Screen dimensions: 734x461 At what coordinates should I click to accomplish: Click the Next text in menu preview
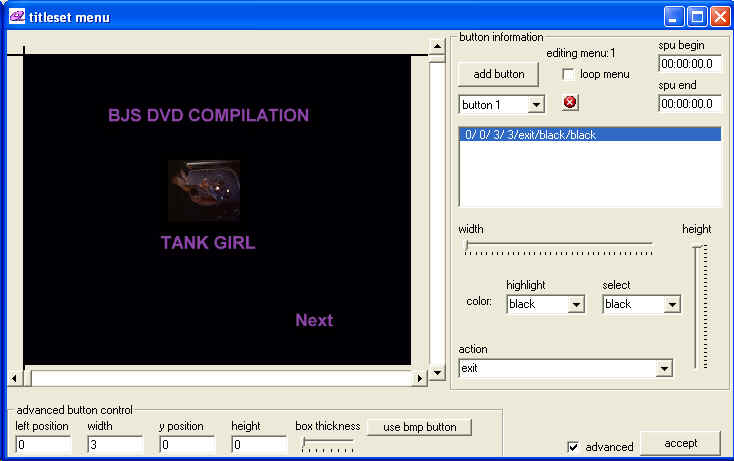314,320
